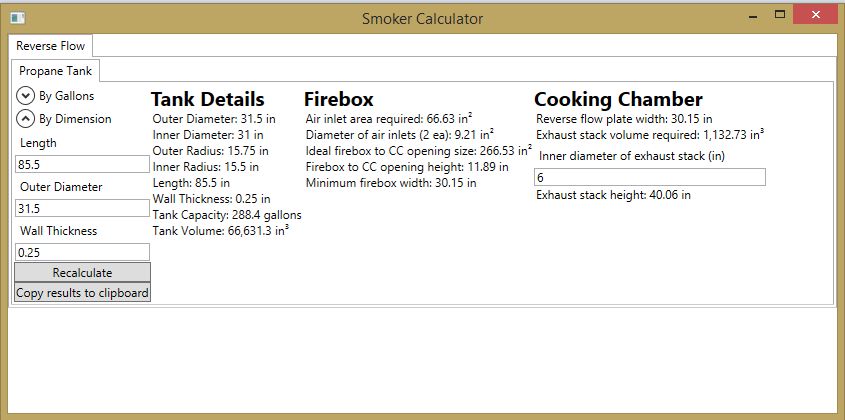Close the Smoker Calculator window

tap(817, 15)
